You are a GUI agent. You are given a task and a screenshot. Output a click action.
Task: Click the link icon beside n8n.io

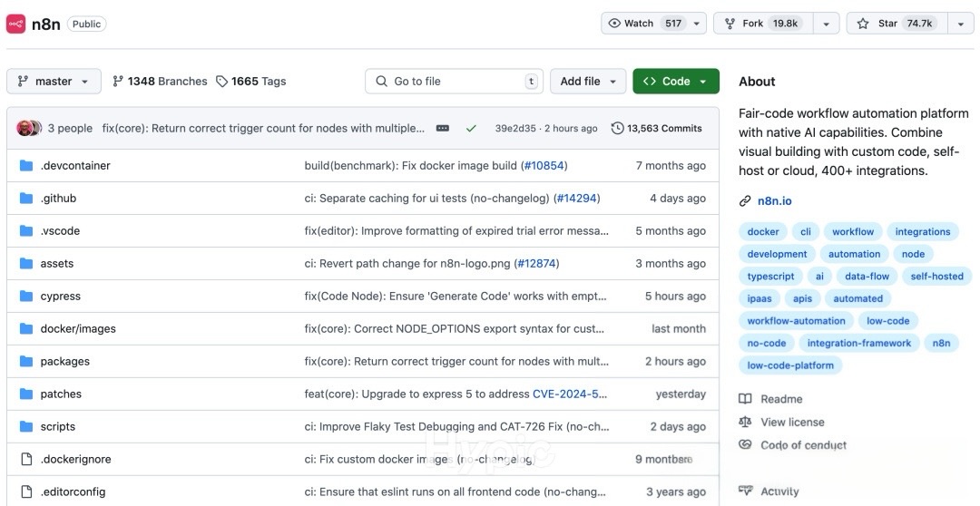click(x=745, y=201)
